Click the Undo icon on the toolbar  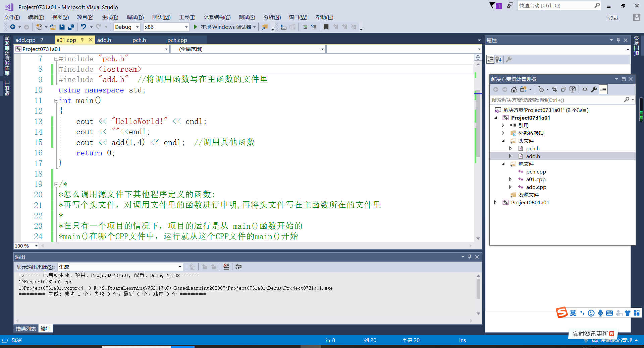click(83, 27)
